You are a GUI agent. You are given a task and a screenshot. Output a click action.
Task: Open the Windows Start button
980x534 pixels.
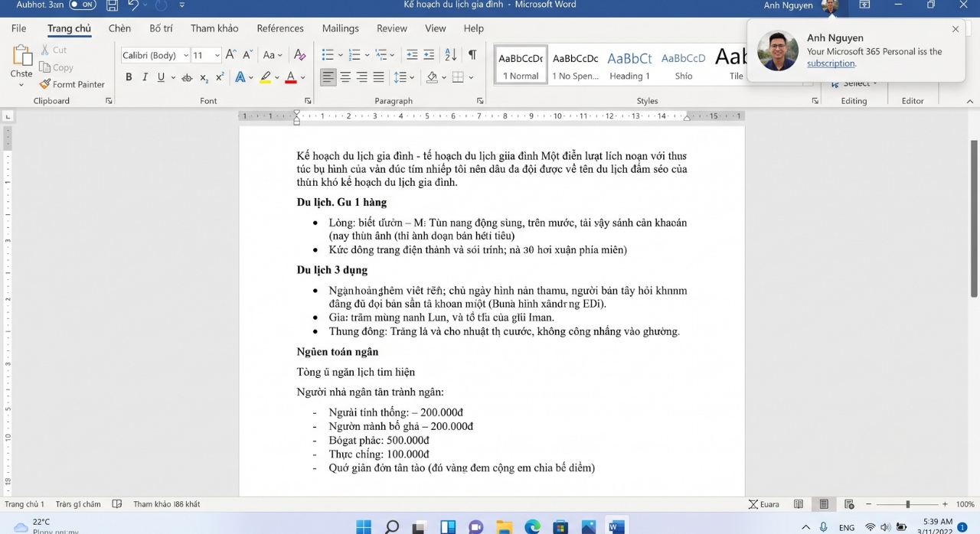click(x=364, y=527)
